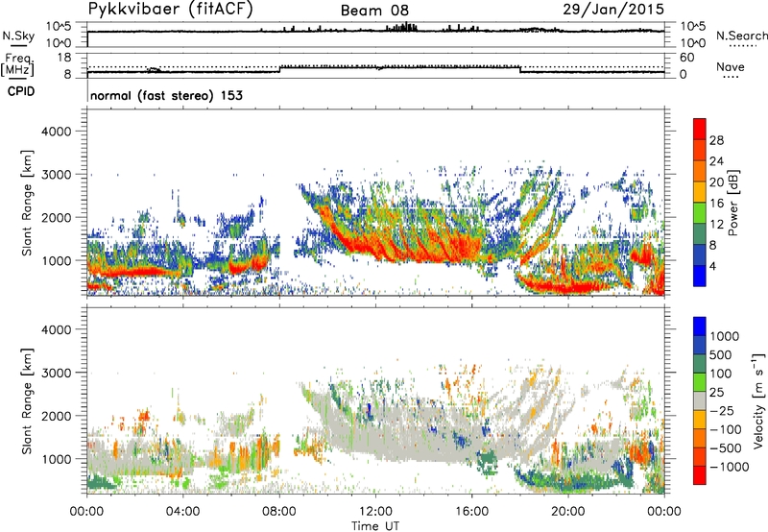Click the power panel's "Slant Range [km]" label
Image resolution: width=768 pixels, height=532 pixels.
pos(27,203)
